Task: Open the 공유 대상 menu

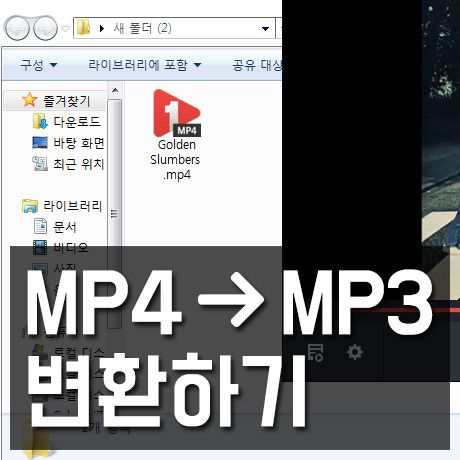Action: tap(257, 65)
